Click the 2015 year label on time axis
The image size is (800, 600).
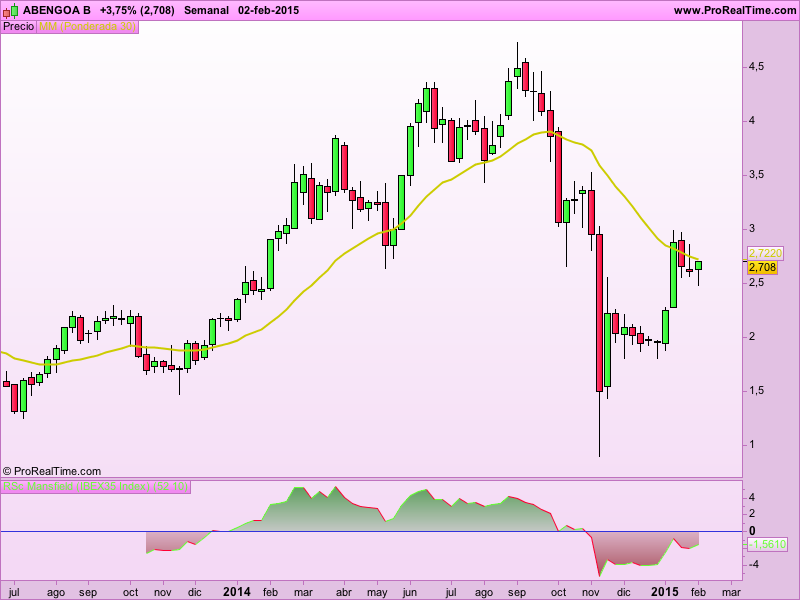(665, 592)
